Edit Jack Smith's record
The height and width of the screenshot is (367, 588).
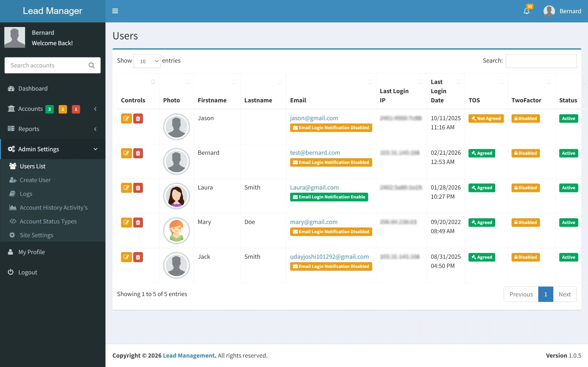126,257
